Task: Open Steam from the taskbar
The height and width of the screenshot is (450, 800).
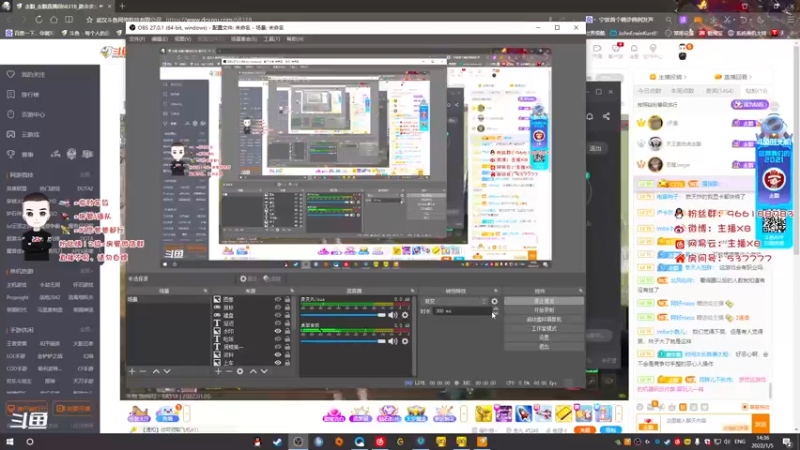Action: pos(278,441)
